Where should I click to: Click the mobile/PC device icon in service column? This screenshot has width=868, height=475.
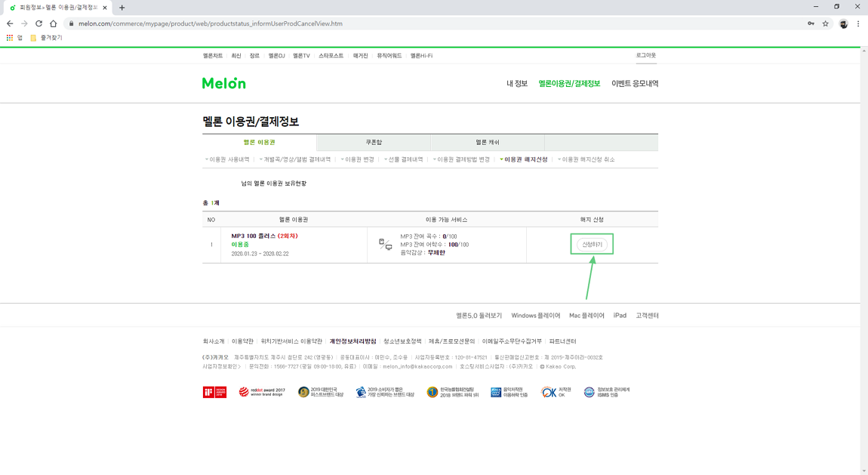point(385,244)
